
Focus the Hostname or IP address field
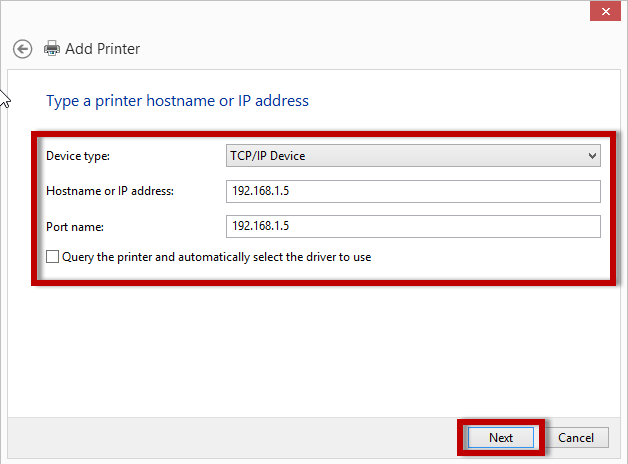(x=412, y=191)
